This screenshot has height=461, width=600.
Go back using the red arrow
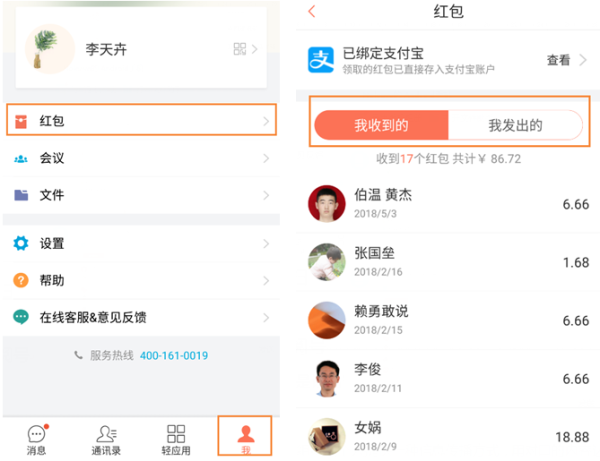312,11
